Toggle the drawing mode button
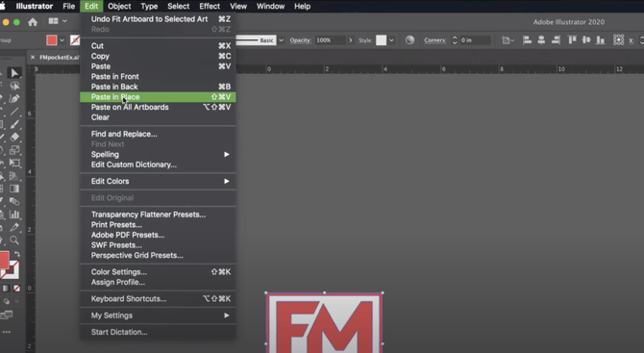The image size is (644, 353). point(7,301)
